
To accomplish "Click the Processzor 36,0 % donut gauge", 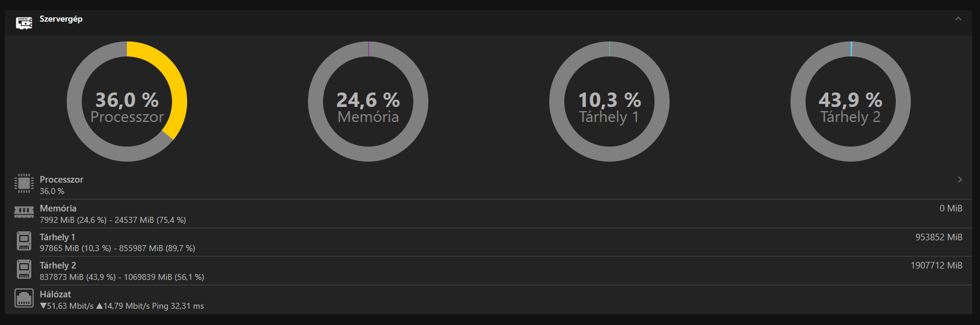I will (127, 102).
